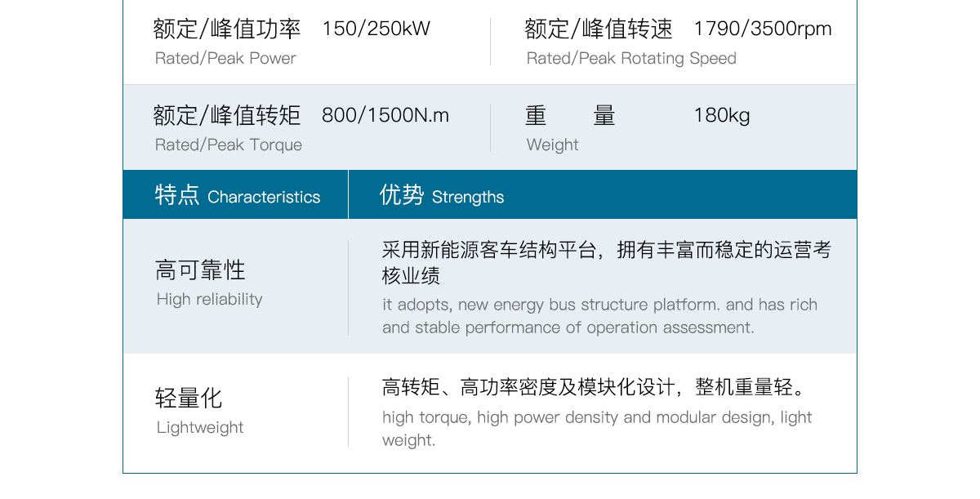Click the Weight label
The width and height of the screenshot is (980, 499).
pos(552,145)
